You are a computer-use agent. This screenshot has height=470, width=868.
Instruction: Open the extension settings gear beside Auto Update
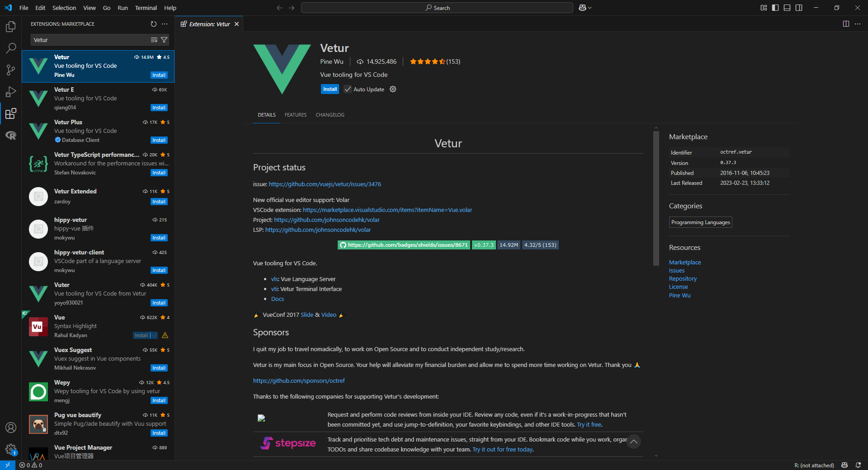pyautogui.click(x=392, y=89)
